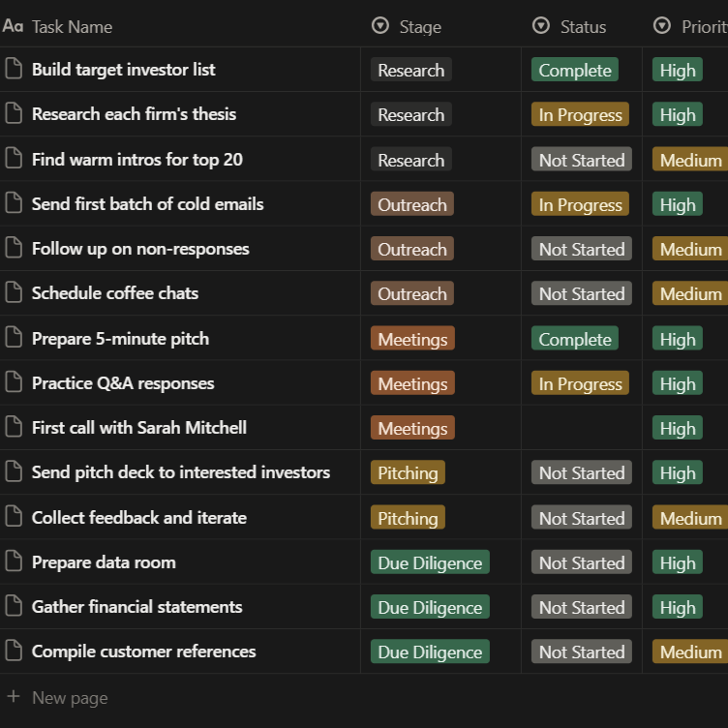
Task: Click High priority for Gather financial statements
Action: pyautogui.click(x=678, y=607)
